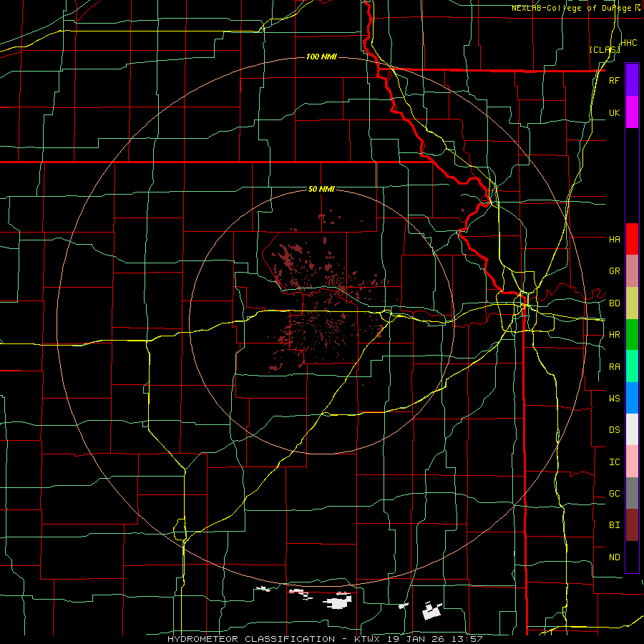Click the "HR" legend label
This screenshot has width=644, height=644.
(614, 335)
